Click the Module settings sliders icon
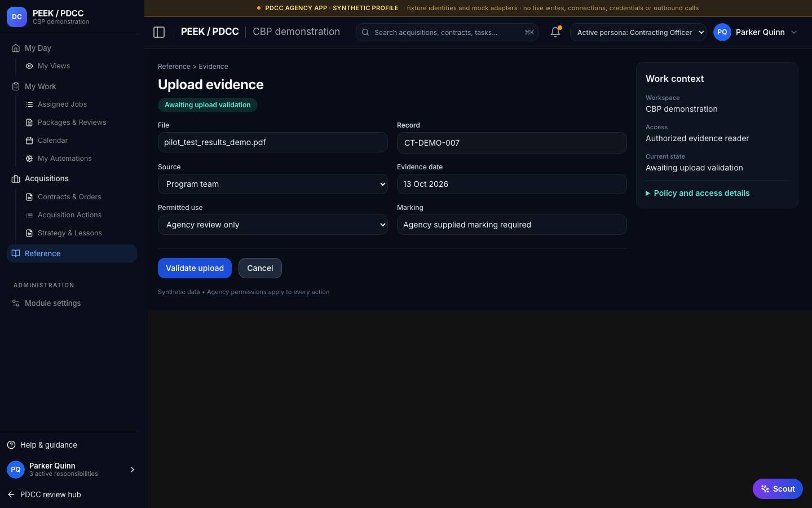812x508 pixels. pyautogui.click(x=16, y=303)
